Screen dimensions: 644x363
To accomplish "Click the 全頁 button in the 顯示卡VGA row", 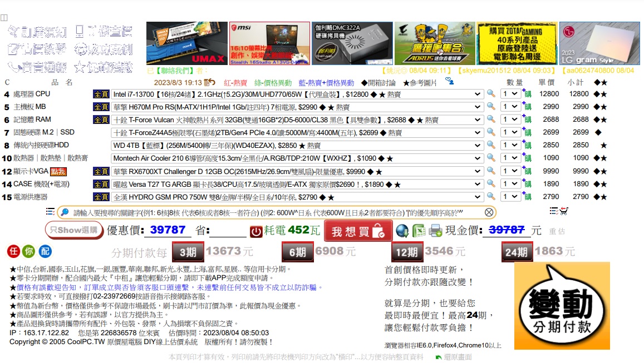I will 101,171.
